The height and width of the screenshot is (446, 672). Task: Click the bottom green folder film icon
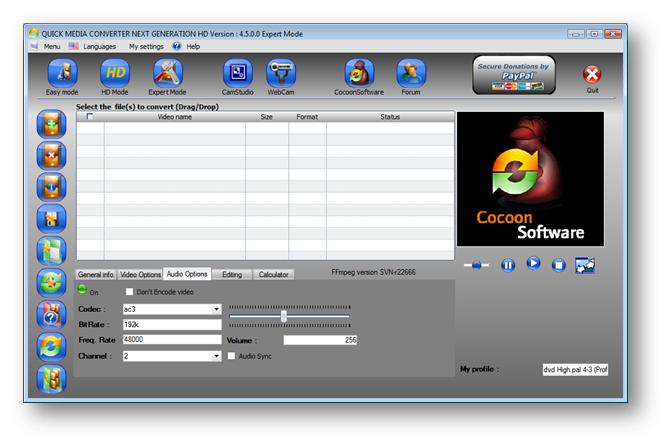(51, 379)
